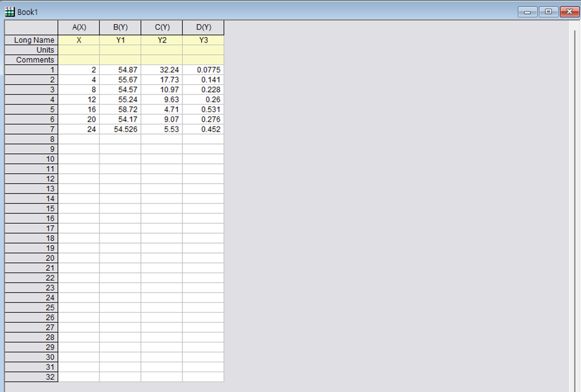Click an empty cell in row 8 of column A(X)
Viewport: 581px width, 392px height.
(78, 139)
